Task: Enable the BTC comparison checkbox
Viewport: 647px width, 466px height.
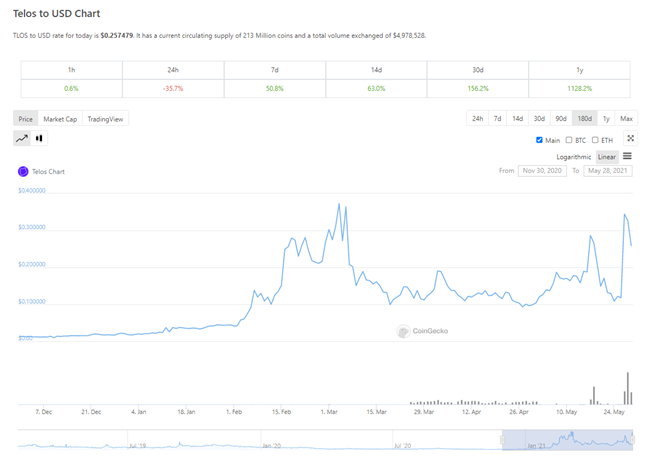Action: click(569, 140)
